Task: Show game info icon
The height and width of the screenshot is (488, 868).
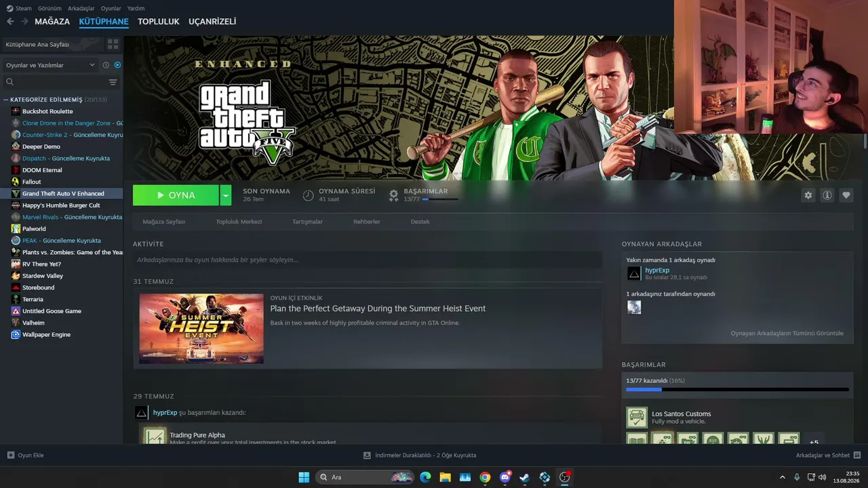Action: click(827, 195)
